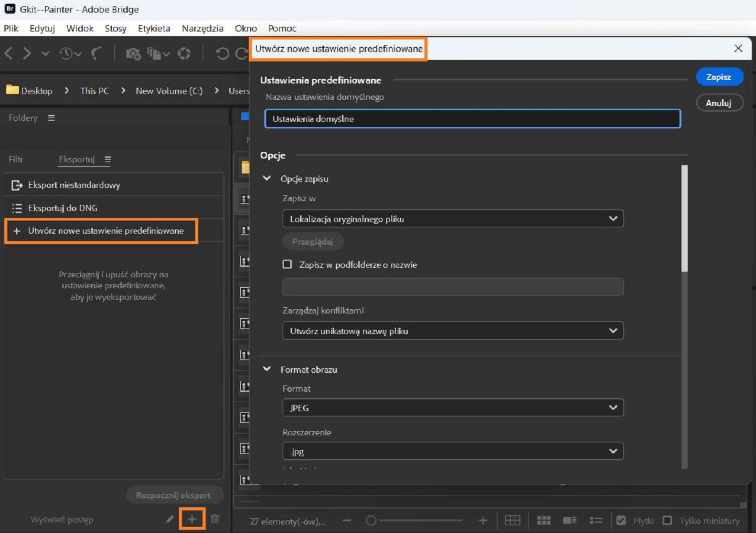Close the preset dialog with X
The height and width of the screenshot is (533, 756).
(x=738, y=48)
